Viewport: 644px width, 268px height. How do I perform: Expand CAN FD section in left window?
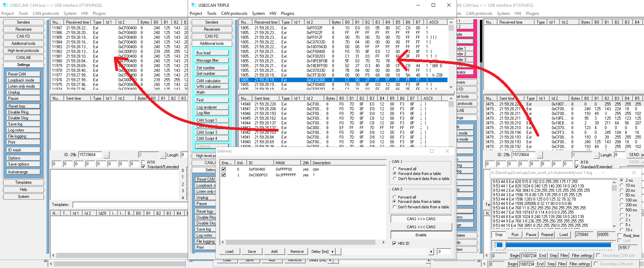click(23, 36)
